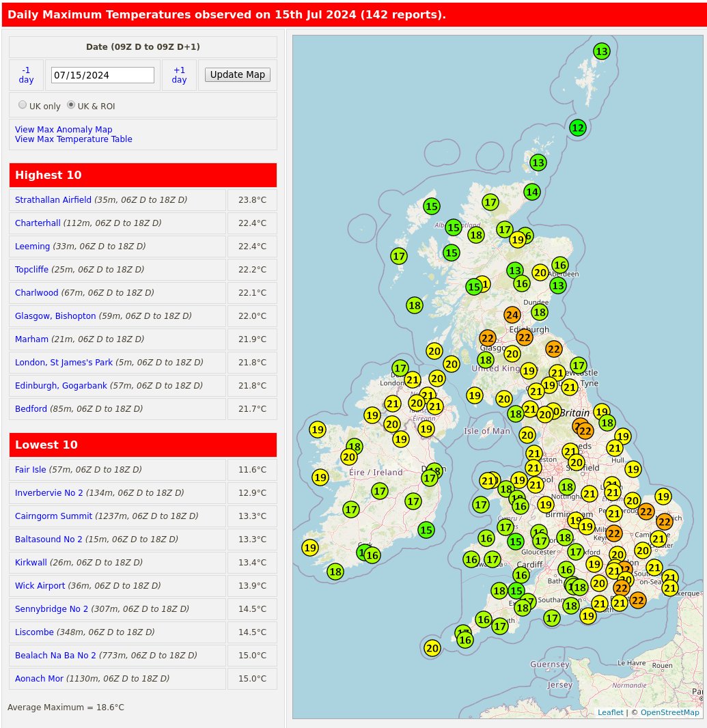707x728 pixels.
Task: Open Sennybridge No 2 station link
Action: [x=51, y=608]
